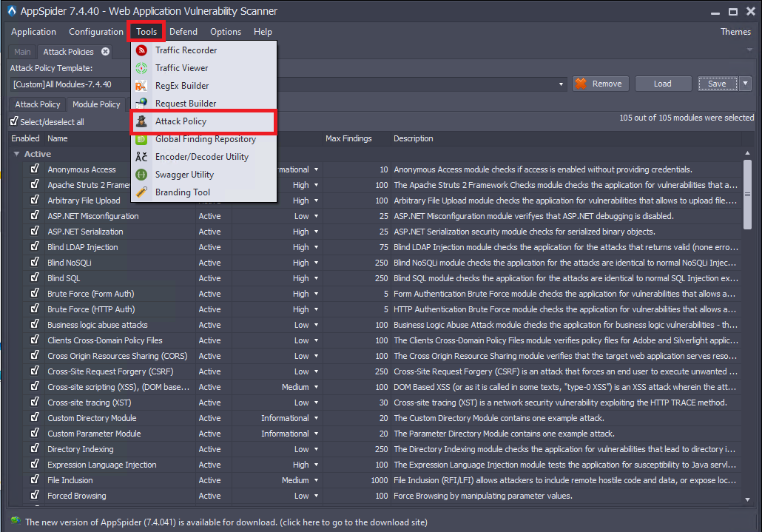This screenshot has height=532, width=762.
Task: Disable the File Inclusion module checkbox
Action: [35, 479]
